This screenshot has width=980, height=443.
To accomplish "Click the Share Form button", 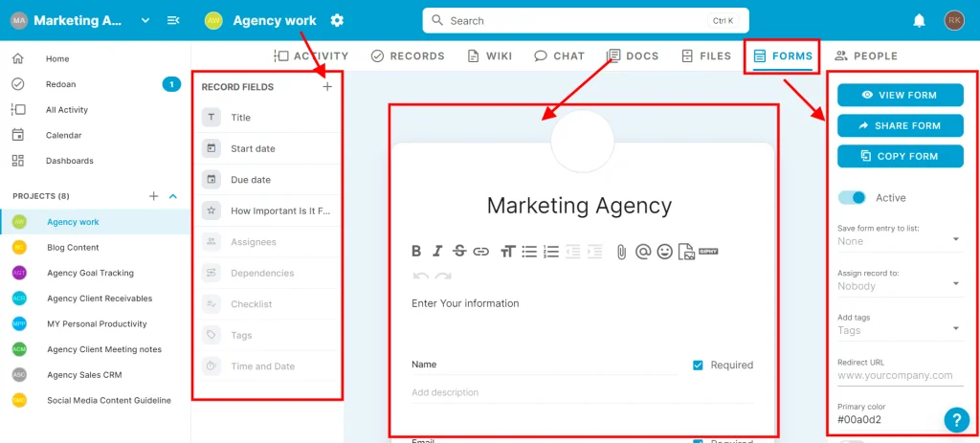I will [x=900, y=125].
